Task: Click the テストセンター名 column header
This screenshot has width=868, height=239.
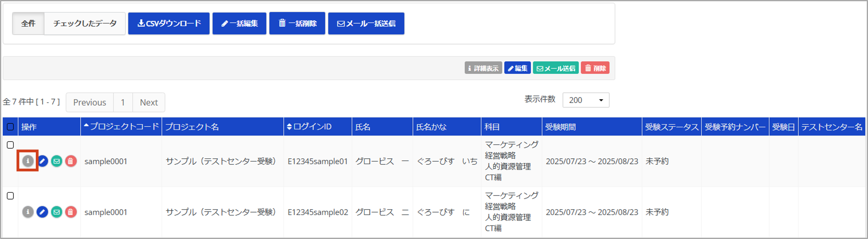Action: click(x=832, y=127)
